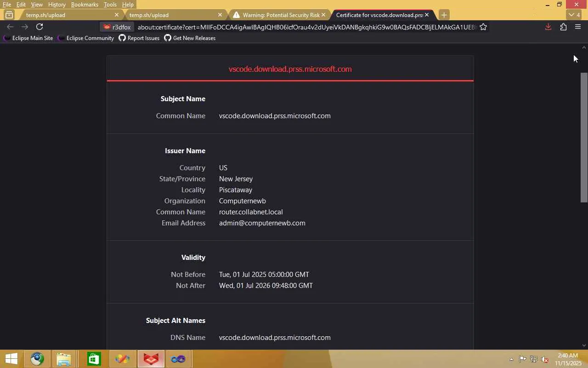Open the Bookmarks menu
The image size is (588, 368).
(x=85, y=5)
